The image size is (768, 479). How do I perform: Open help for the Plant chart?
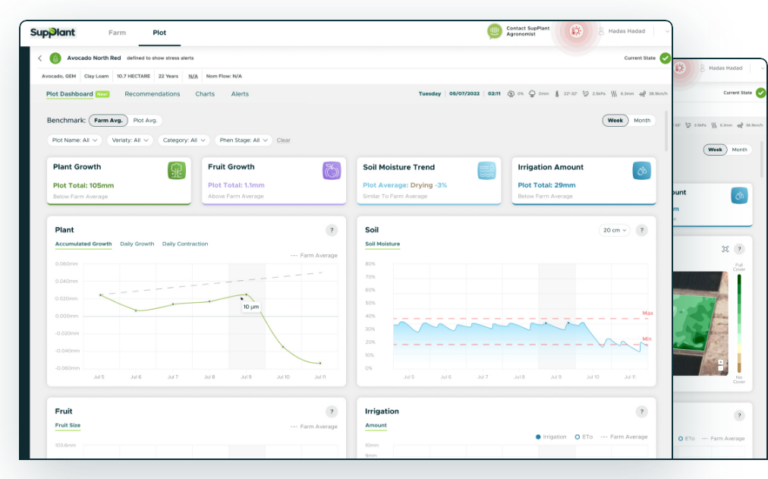click(x=331, y=230)
